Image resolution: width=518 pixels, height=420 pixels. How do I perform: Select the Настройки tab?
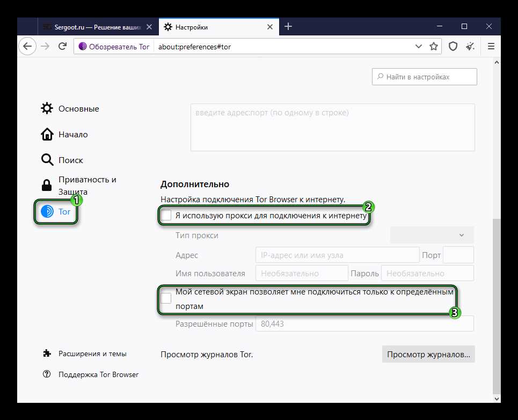[x=218, y=27]
